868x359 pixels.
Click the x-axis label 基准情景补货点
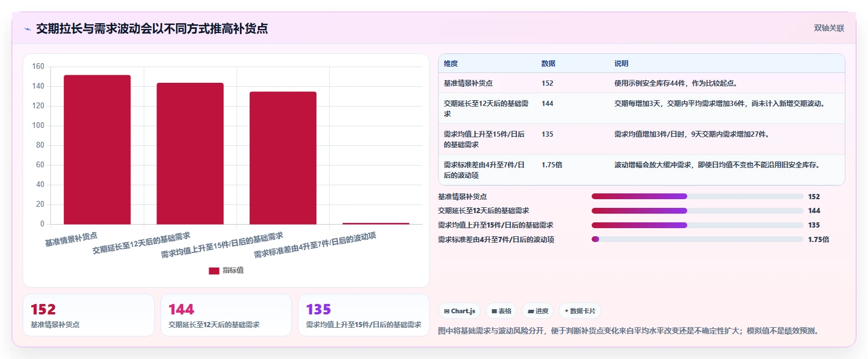click(x=71, y=239)
